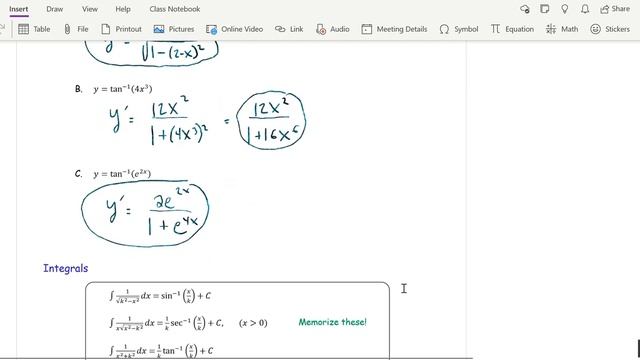Click the sin⁻¹(x/k) + C integral formula

click(x=160, y=296)
